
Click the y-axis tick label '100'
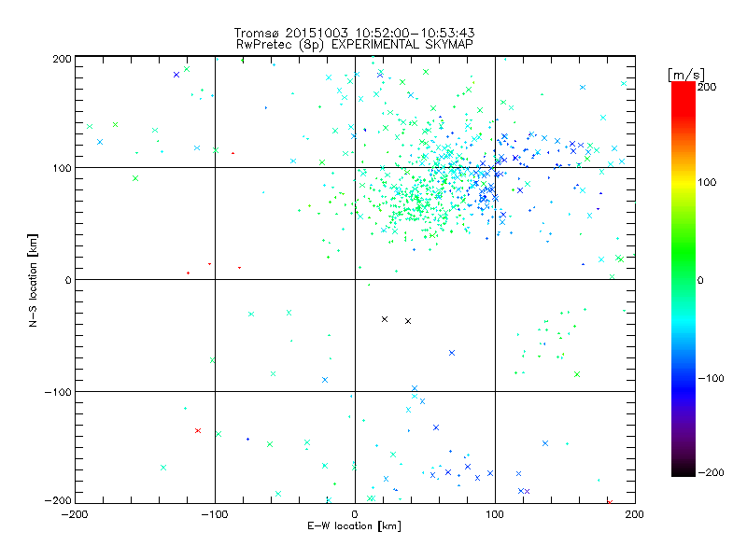(x=62, y=169)
